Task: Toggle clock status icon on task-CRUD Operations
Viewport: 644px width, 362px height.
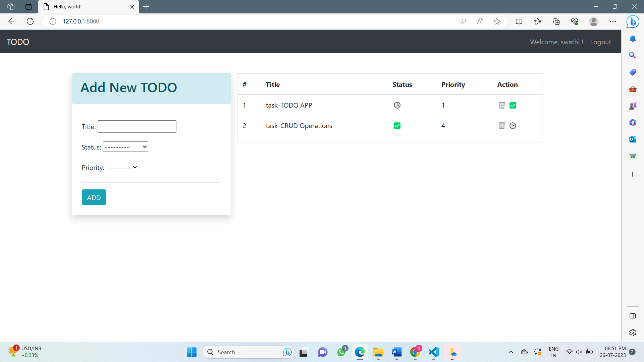Action: click(x=513, y=126)
